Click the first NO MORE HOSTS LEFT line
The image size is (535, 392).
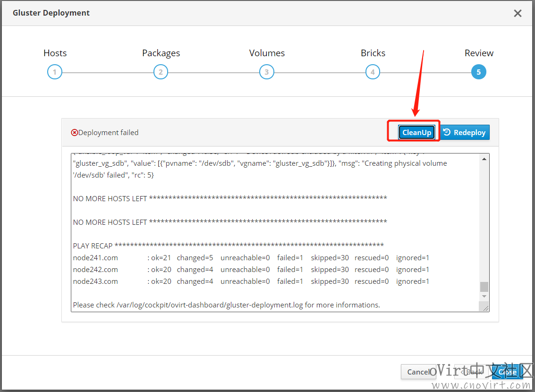[x=230, y=198]
